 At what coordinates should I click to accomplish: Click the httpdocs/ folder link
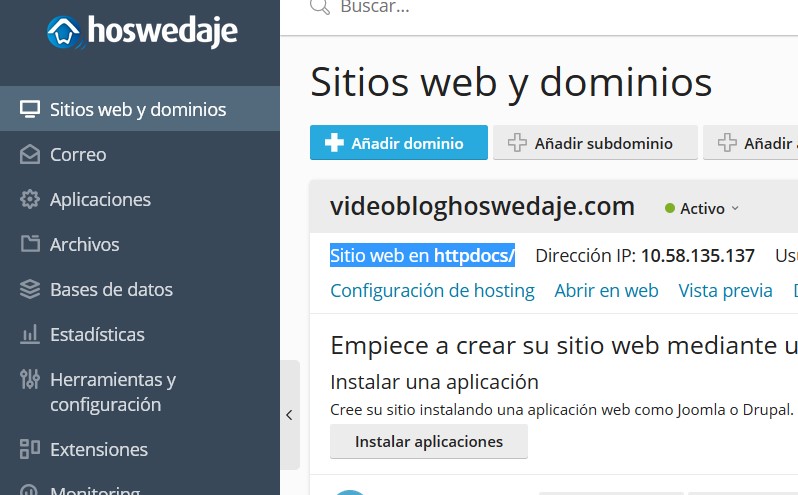click(474, 255)
